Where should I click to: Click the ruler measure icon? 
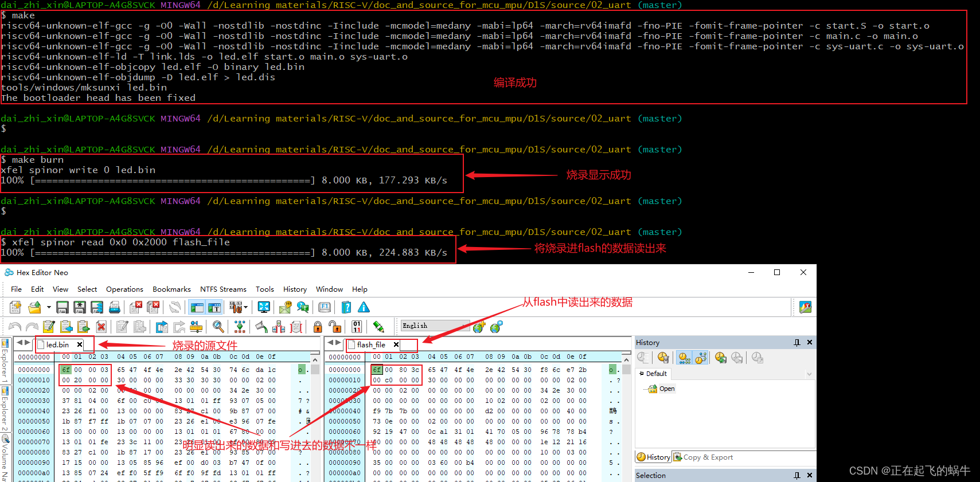[x=196, y=327]
